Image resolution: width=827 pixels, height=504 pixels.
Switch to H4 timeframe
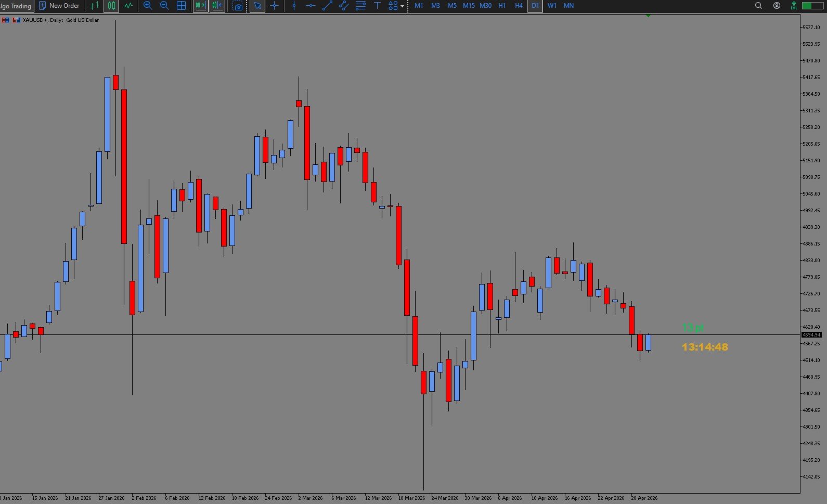pos(519,6)
